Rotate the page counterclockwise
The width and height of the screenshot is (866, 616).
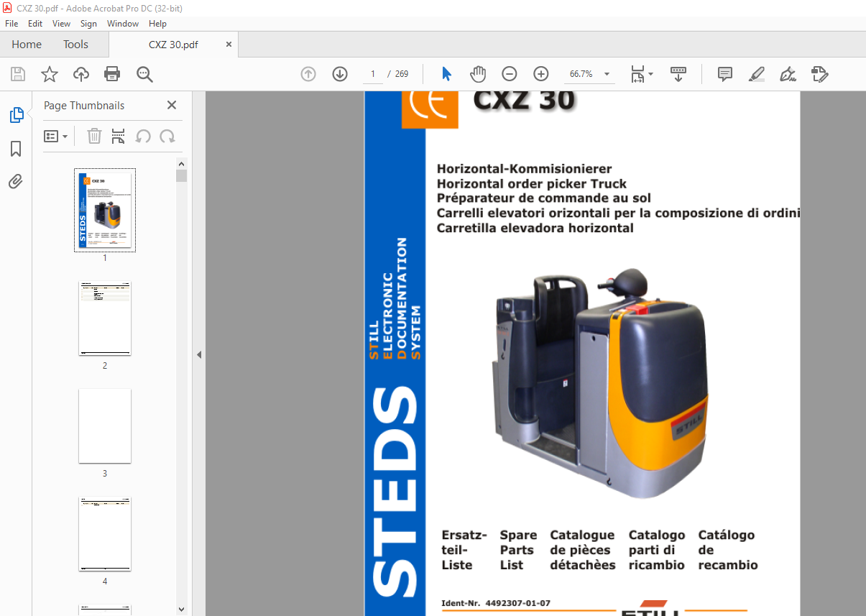[144, 136]
